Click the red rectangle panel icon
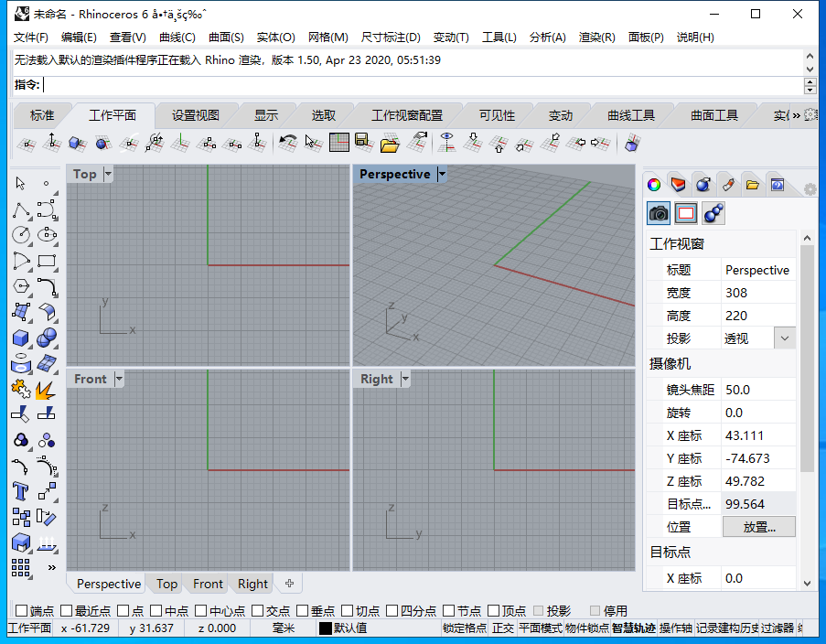Viewport: 826px width, 644px height. 686,213
